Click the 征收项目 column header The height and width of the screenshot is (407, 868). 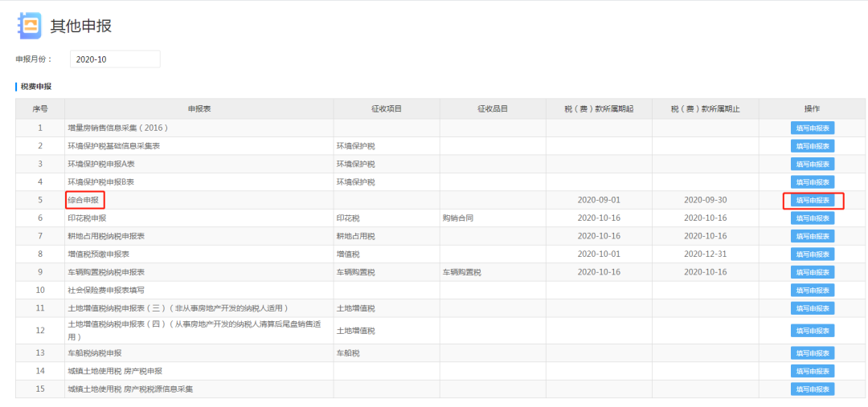coord(387,109)
